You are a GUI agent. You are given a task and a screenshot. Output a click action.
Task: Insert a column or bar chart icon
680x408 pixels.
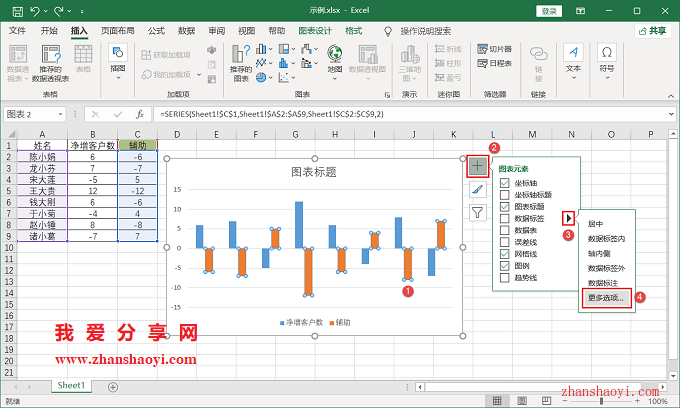coord(261,49)
